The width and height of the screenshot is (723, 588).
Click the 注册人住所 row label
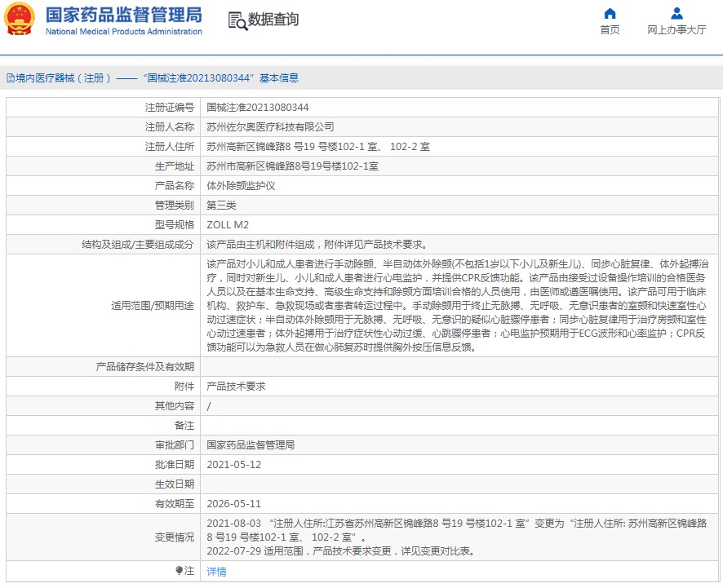(169, 147)
